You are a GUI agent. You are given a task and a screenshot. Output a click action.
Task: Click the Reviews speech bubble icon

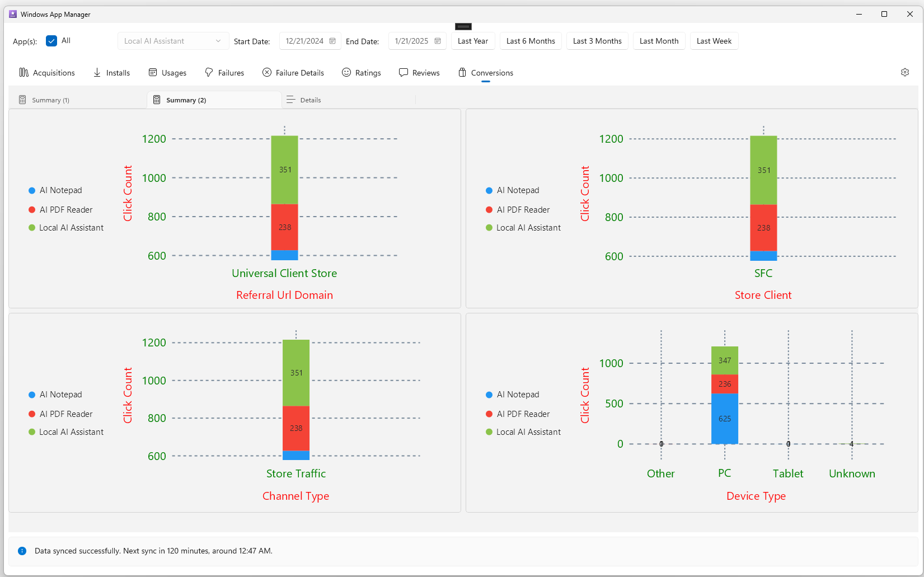[404, 72]
